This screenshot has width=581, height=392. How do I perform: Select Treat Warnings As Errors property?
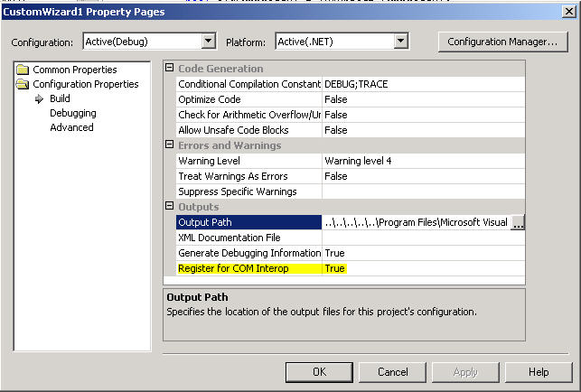pyautogui.click(x=248, y=176)
